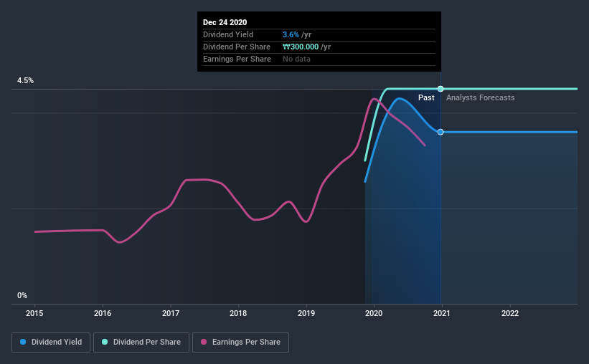Click the 2015 x-axis label
Image resolution: width=589 pixels, height=364 pixels.
(x=34, y=313)
